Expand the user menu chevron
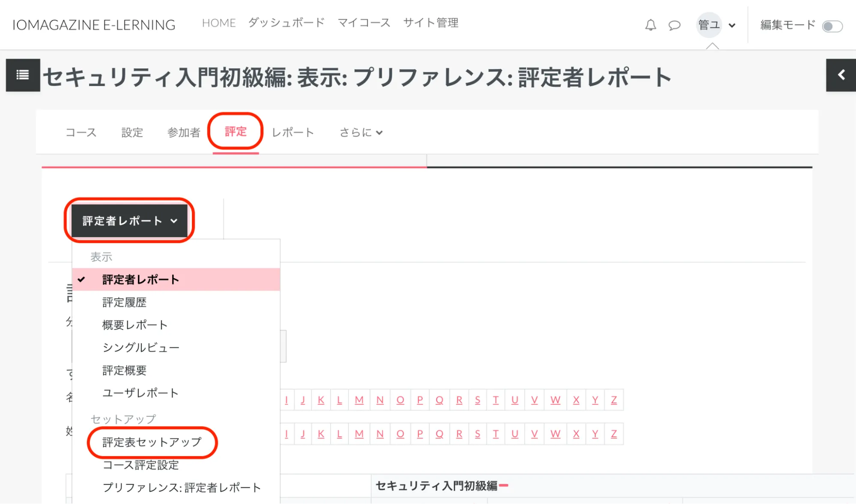The image size is (856, 504). 732,25
